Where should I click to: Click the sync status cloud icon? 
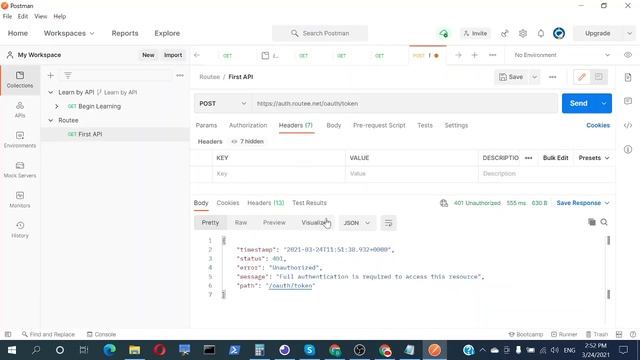point(444,33)
